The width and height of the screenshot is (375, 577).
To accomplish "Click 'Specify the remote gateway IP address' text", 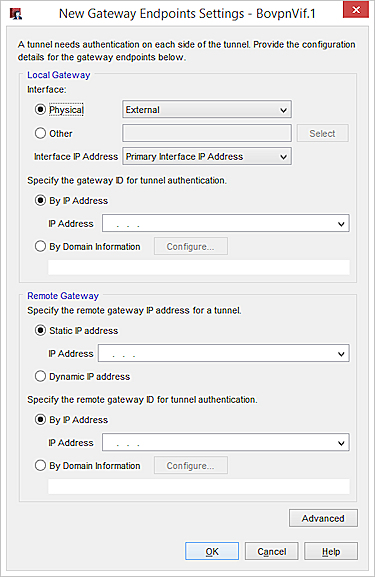I will point(134,311).
